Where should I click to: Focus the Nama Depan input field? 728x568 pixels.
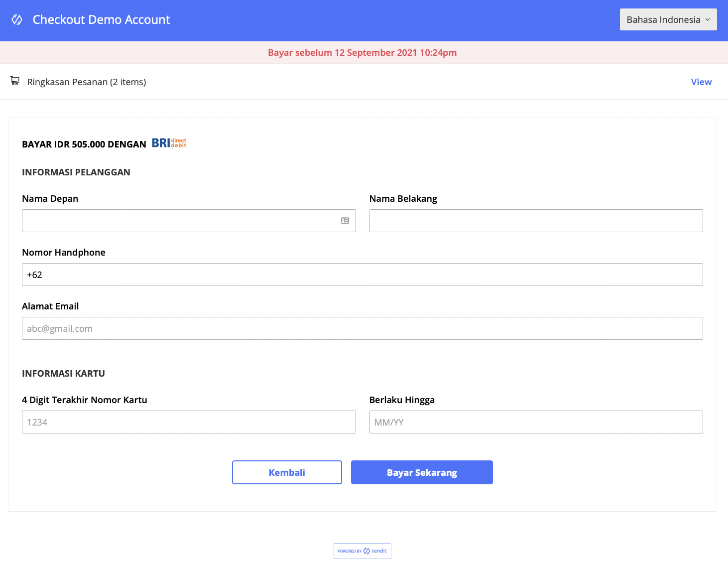tap(179, 221)
